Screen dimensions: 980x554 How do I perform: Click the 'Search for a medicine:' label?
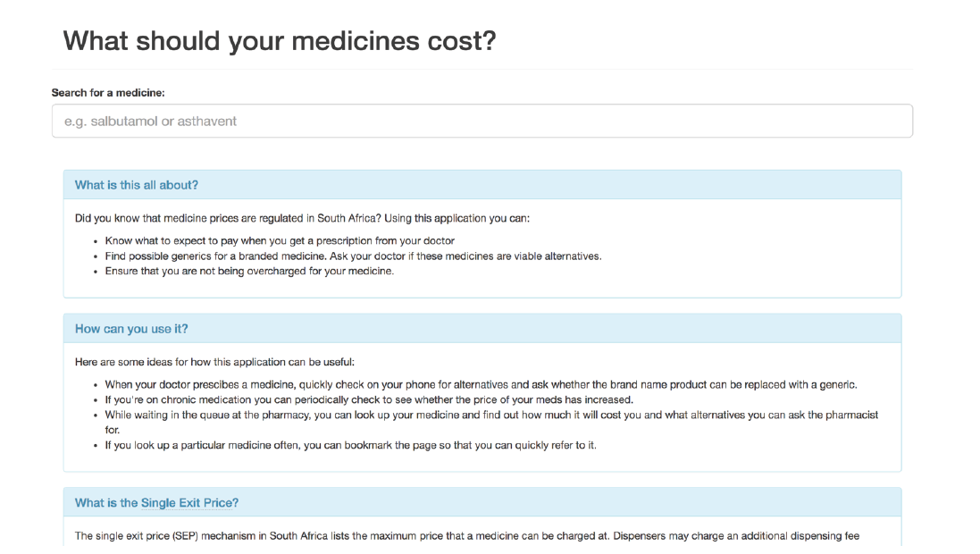point(108,93)
